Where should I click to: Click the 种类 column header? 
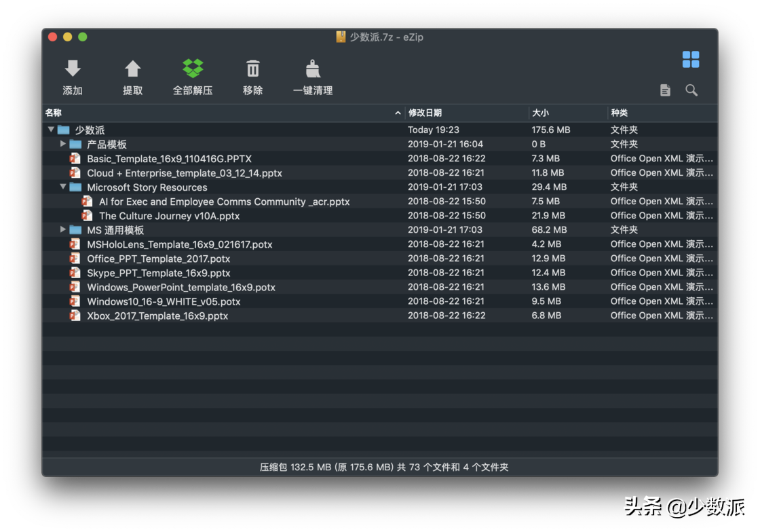pos(619,113)
